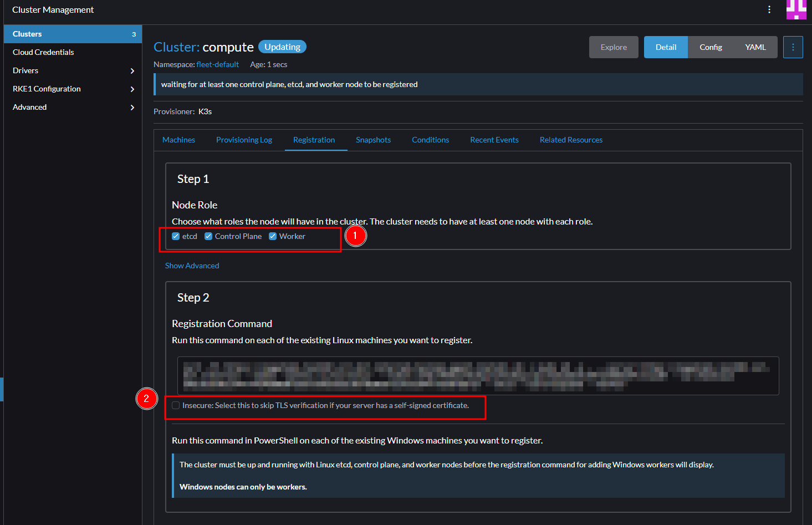Copy the blurred Linux registration command
812x525 pixels.
(478, 376)
